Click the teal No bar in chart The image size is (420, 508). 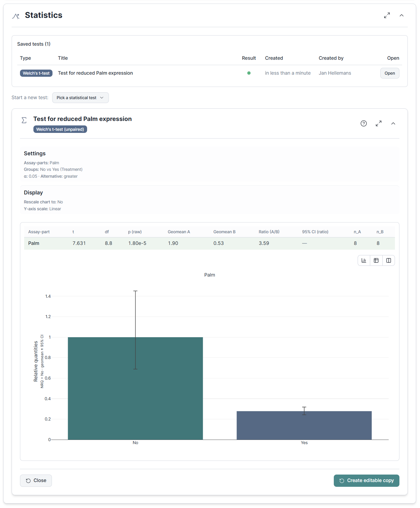click(x=135, y=388)
